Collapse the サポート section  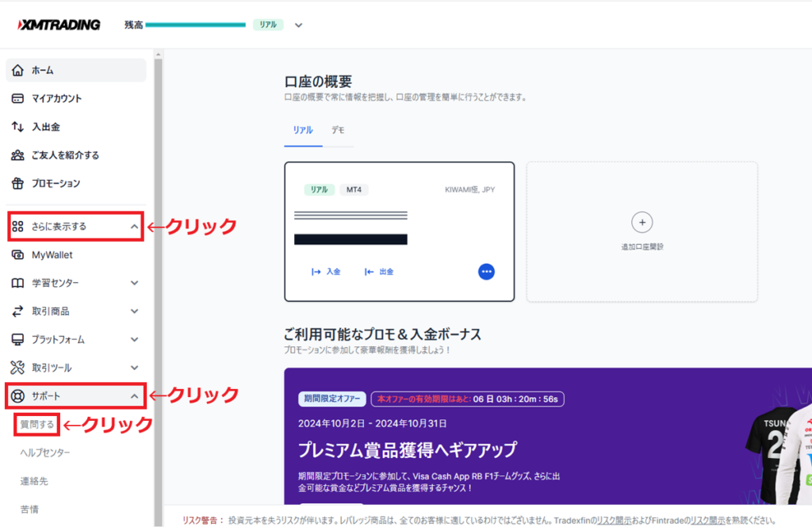[x=75, y=394]
